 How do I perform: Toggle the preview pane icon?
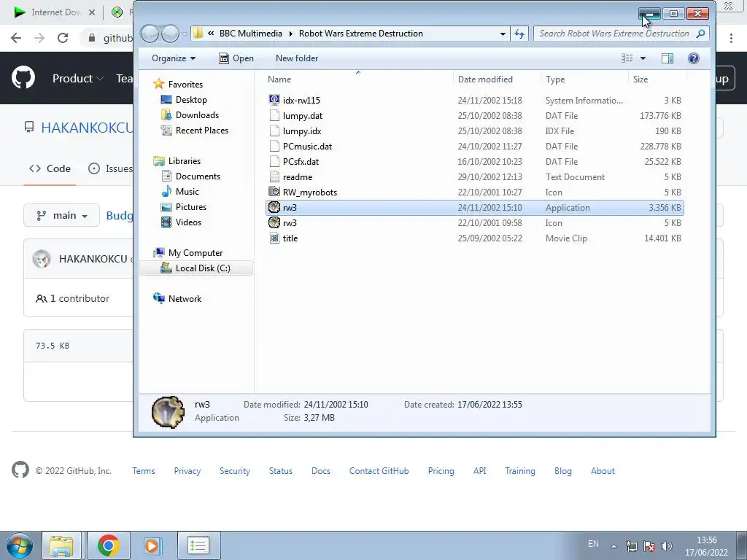[667, 58]
